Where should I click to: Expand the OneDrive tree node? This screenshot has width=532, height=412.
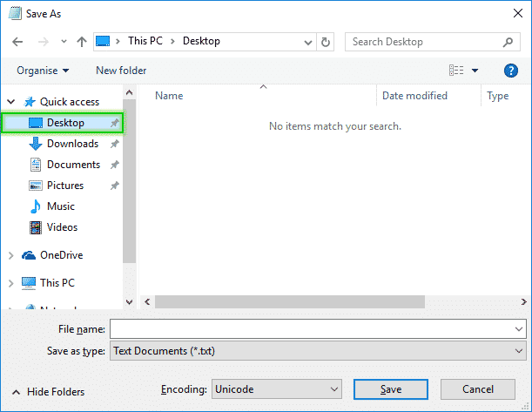[11, 255]
